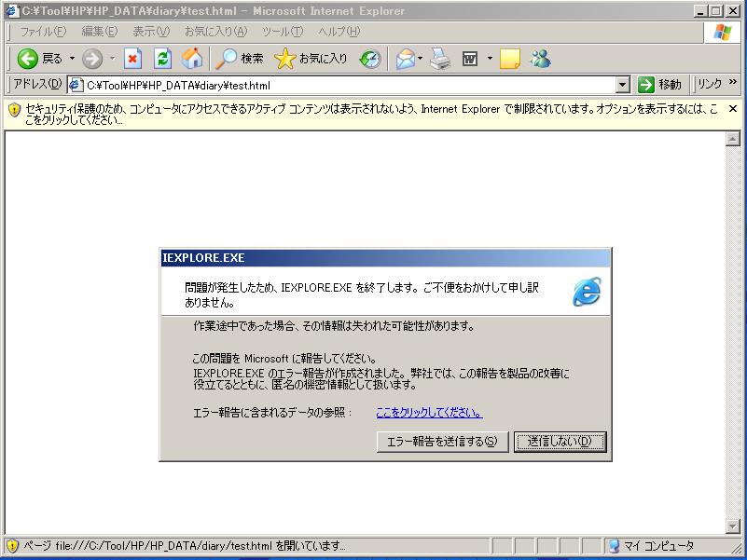This screenshot has width=747, height=560.
Task: Open the お気に入り(A) menu
Action: 215,32
